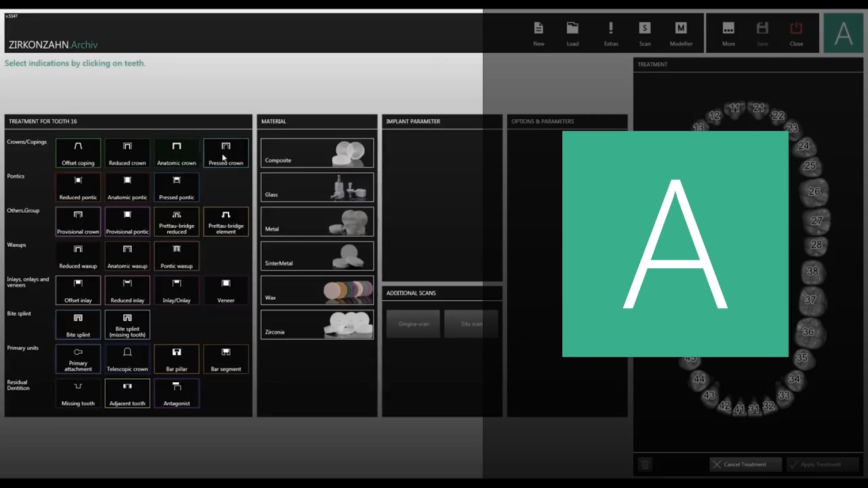Pick Metal material

click(x=317, y=222)
